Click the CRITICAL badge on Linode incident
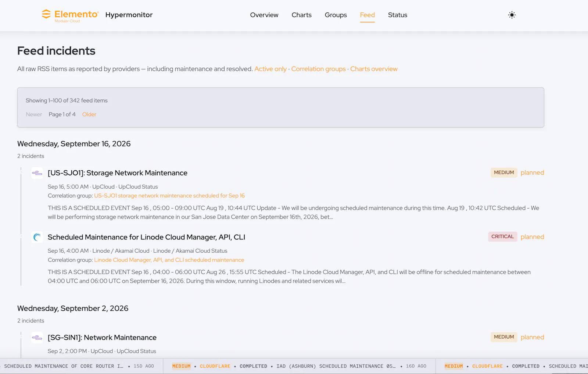The image size is (588, 374). coord(503,236)
